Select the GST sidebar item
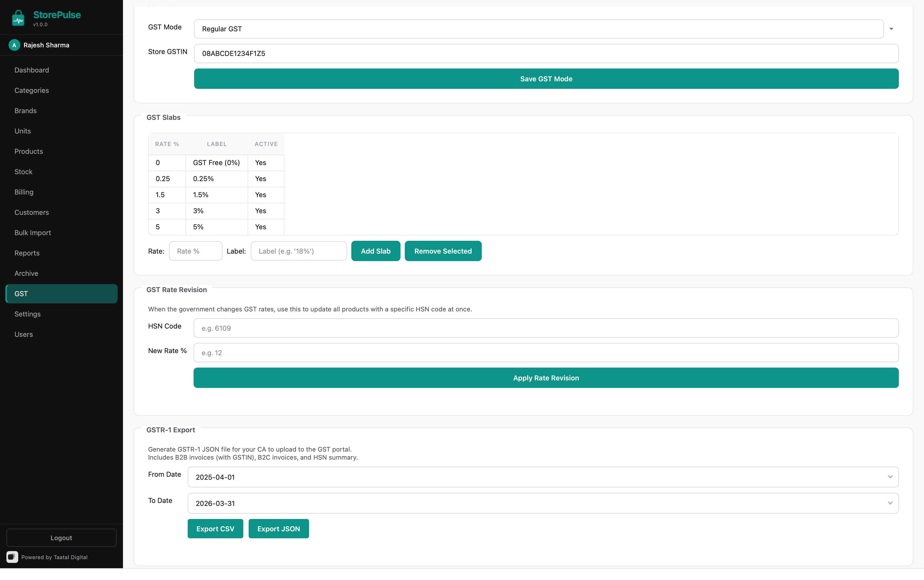Screen dimensions: 924x580 click(x=61, y=293)
